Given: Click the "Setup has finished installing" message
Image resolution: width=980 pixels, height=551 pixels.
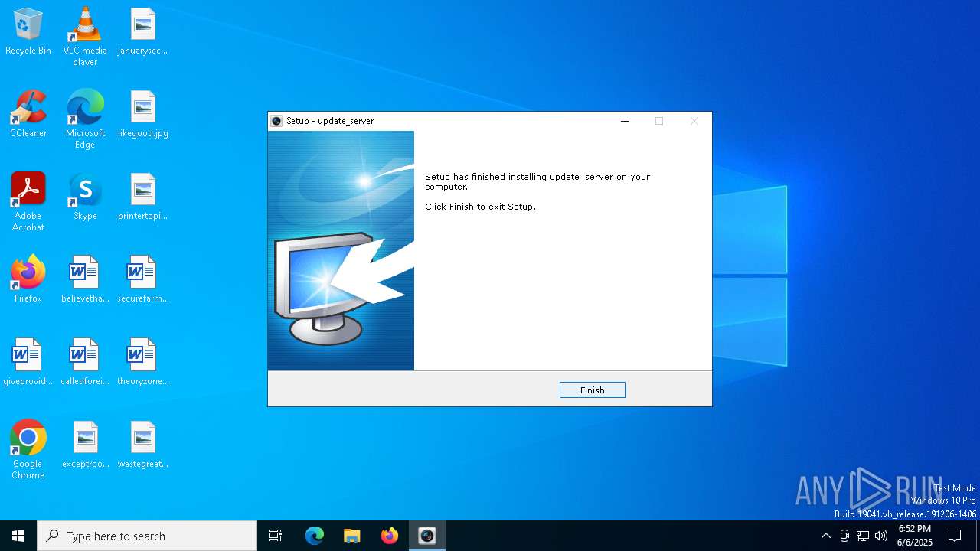Looking at the screenshot, I should tap(537, 181).
